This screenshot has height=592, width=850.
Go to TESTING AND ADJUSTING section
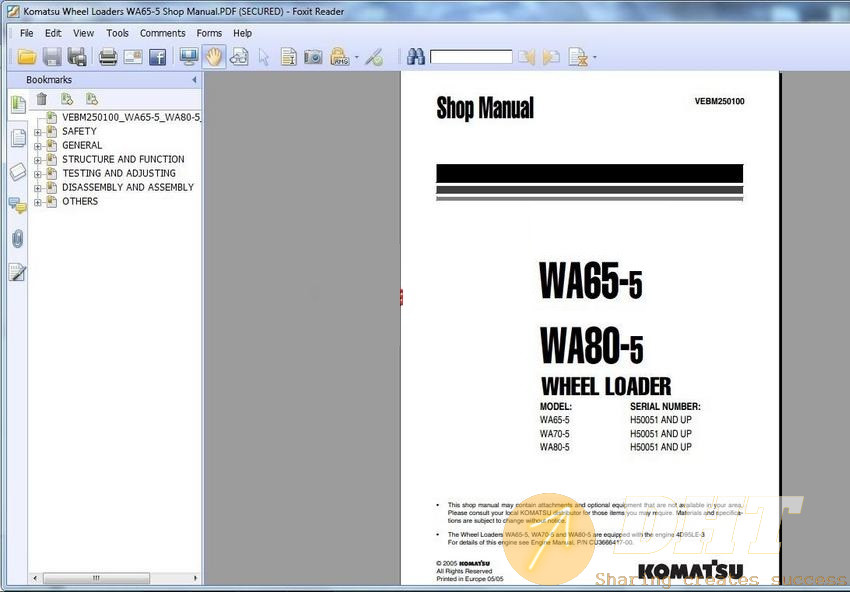click(x=119, y=173)
